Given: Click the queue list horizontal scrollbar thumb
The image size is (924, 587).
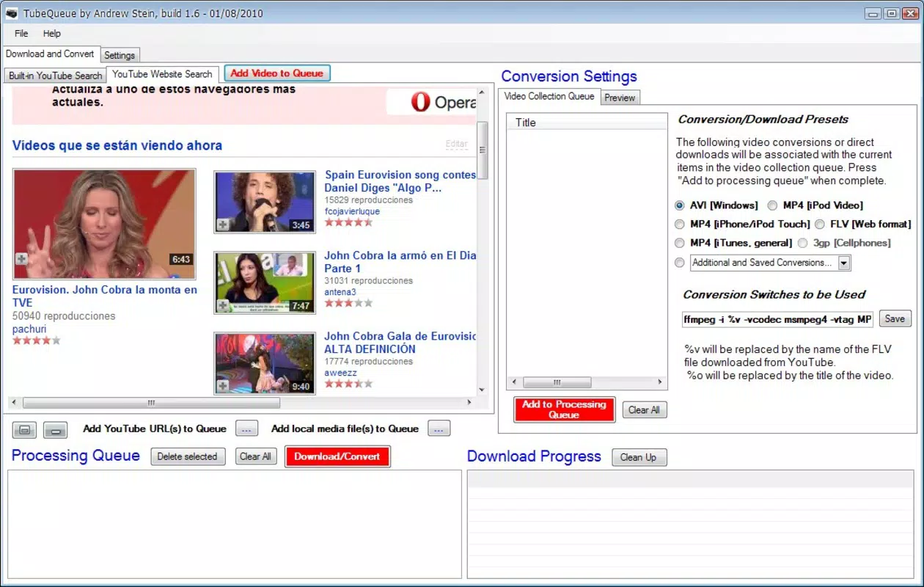Looking at the screenshot, I should [x=557, y=382].
